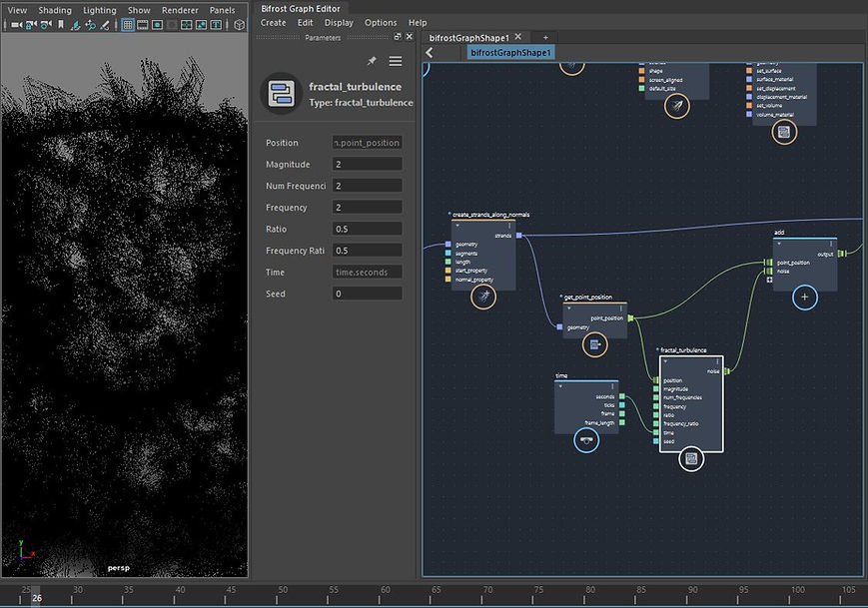
Task: Click the add node new-port plus square
Action: click(769, 280)
